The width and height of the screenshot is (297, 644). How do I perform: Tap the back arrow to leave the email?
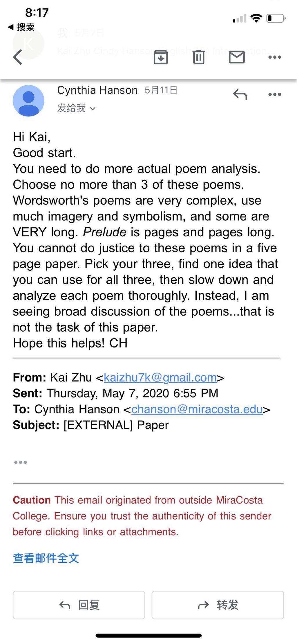[18, 57]
